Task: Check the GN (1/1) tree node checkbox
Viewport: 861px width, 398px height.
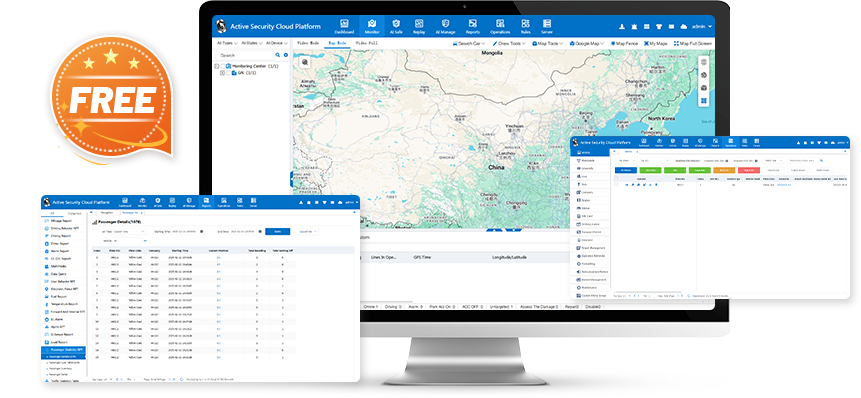Action: coord(228,72)
